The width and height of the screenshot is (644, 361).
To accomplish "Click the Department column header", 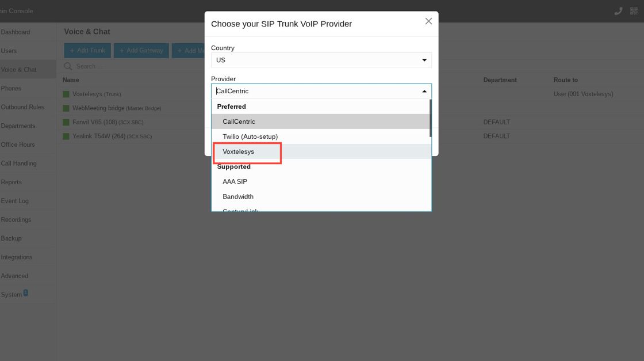I will click(500, 80).
